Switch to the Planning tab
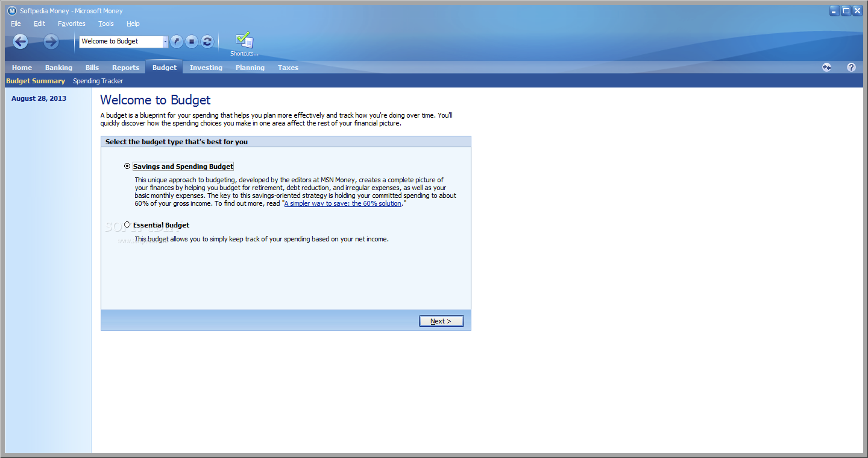 [x=250, y=68]
